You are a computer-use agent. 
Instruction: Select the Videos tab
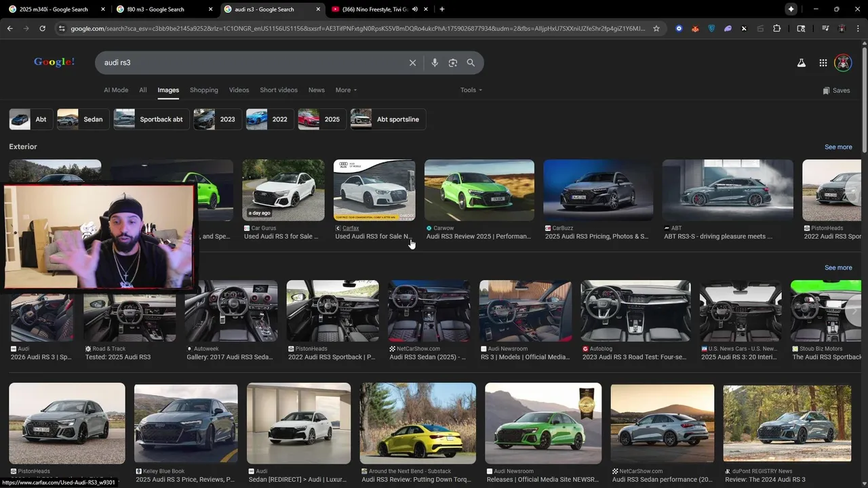tap(239, 90)
